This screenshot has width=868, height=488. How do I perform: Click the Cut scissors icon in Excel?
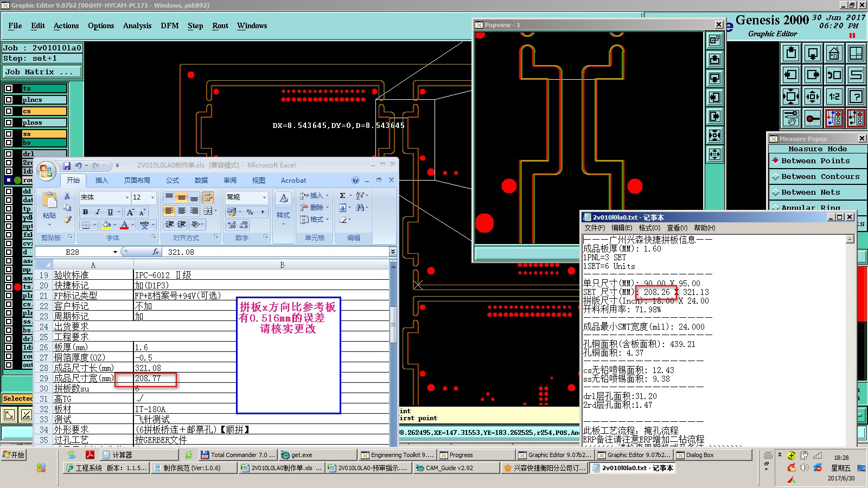[x=67, y=196]
